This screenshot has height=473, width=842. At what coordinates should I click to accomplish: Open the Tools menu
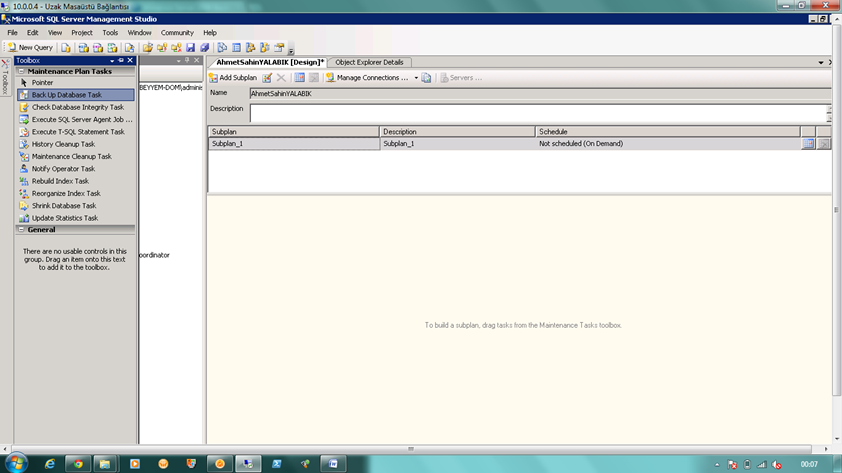pos(110,33)
